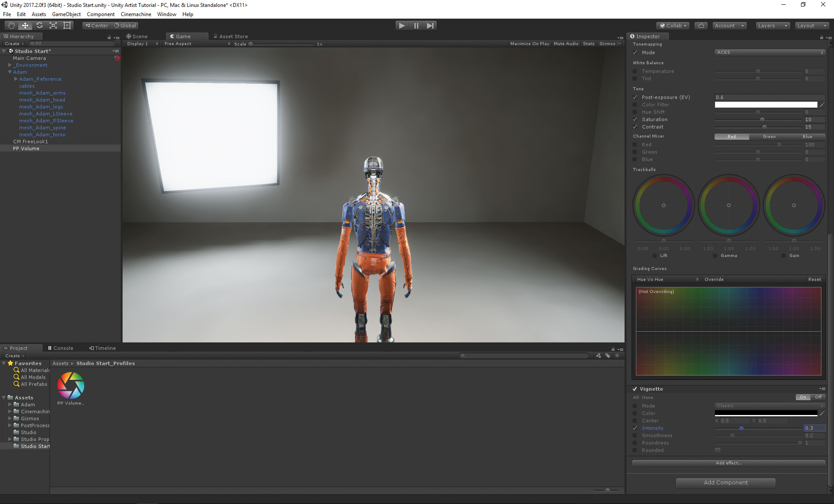Click the Mute Audio button
This screenshot has width=834, height=504.
click(x=566, y=44)
